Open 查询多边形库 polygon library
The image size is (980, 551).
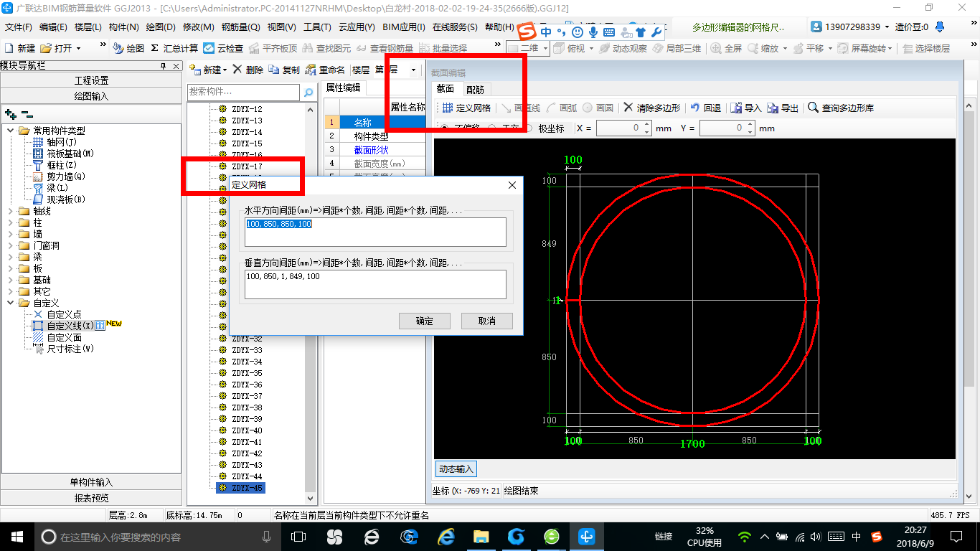pos(840,108)
